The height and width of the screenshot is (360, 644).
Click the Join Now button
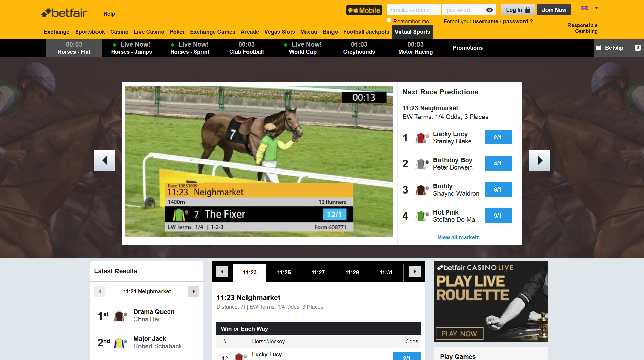[x=554, y=10]
